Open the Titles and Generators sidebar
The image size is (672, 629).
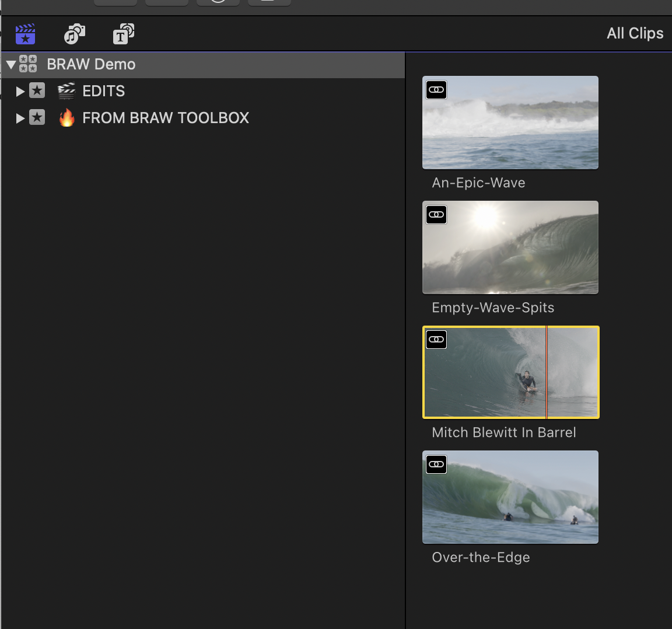(x=123, y=34)
